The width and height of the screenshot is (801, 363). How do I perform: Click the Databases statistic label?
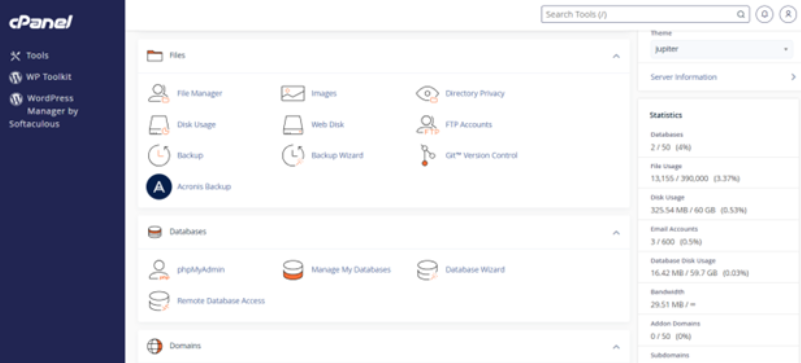tap(667, 135)
